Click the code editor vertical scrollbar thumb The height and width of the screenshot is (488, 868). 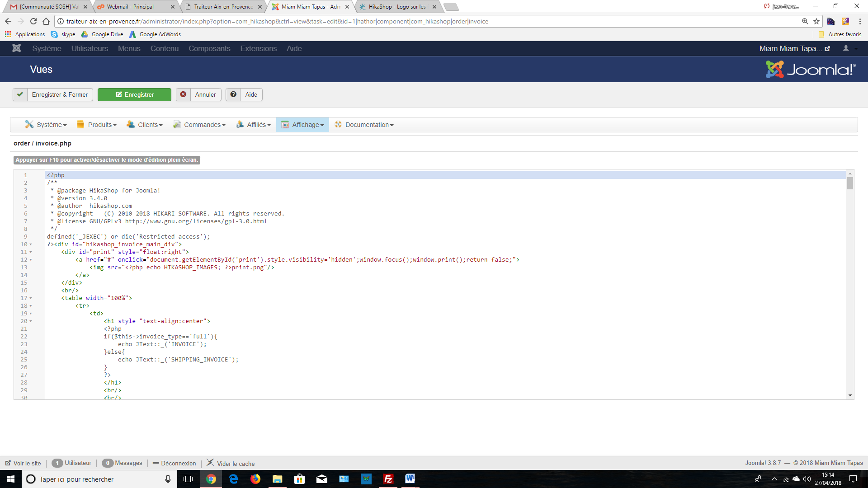coord(850,183)
